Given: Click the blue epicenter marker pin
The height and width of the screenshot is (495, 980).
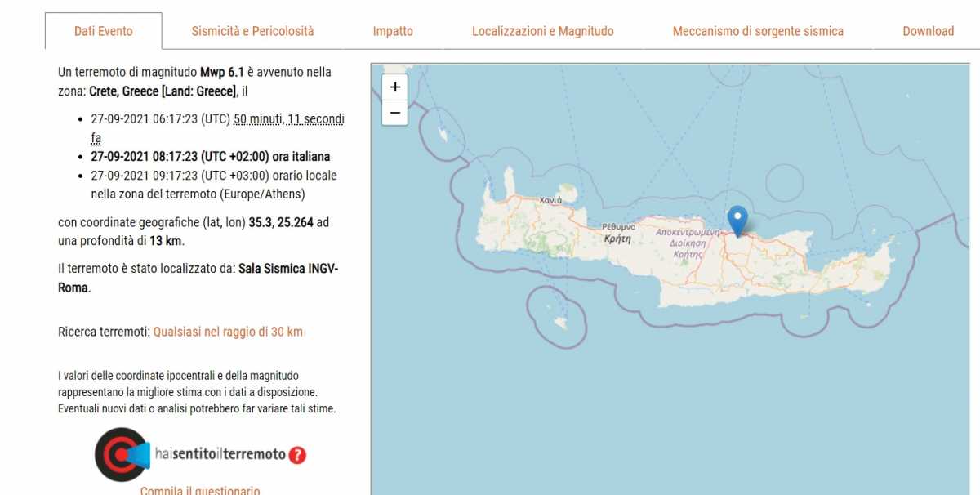Looking at the screenshot, I should [737, 220].
